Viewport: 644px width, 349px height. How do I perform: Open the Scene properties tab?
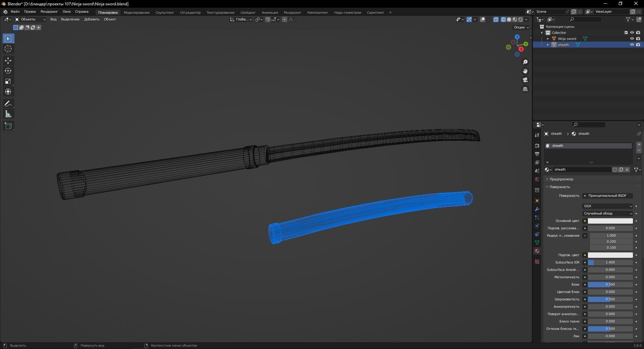537,171
